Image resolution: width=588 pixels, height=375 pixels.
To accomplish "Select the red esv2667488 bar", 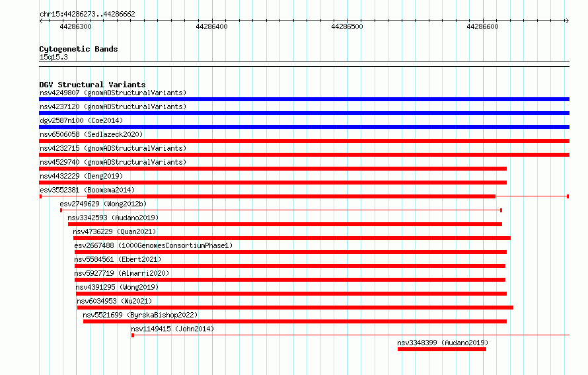I will (291, 252).
